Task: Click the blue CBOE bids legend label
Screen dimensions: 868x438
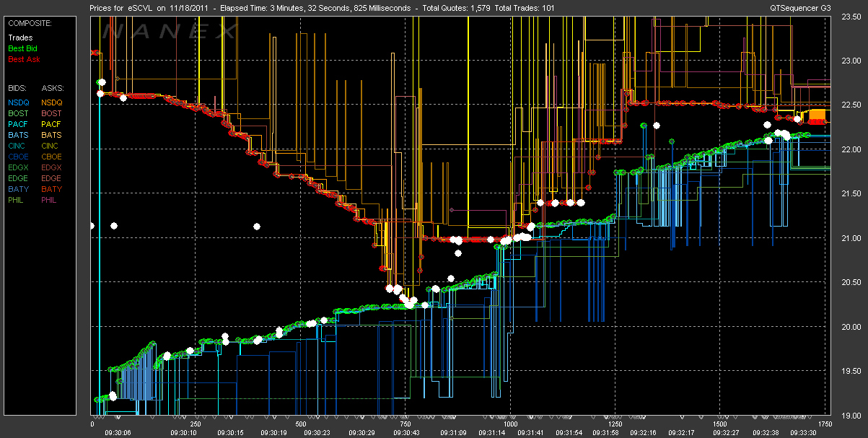Action: coord(19,157)
